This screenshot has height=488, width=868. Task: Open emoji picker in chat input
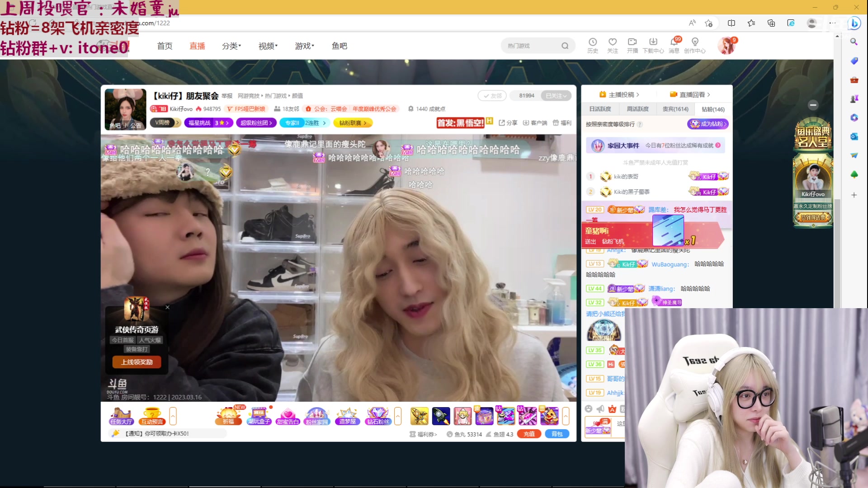[589, 409]
